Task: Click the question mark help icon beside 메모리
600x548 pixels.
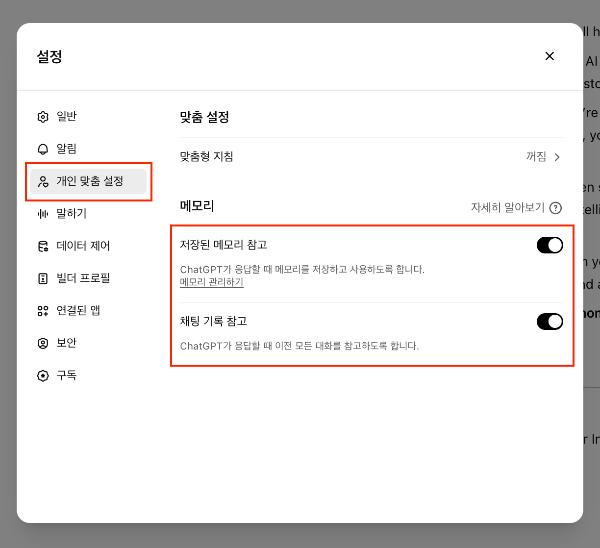Action: pos(555,208)
